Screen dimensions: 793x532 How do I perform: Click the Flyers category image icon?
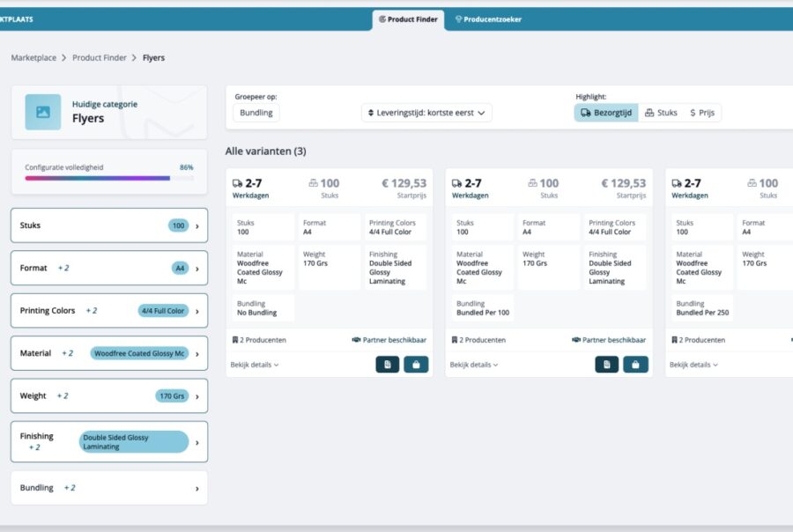[x=42, y=112]
